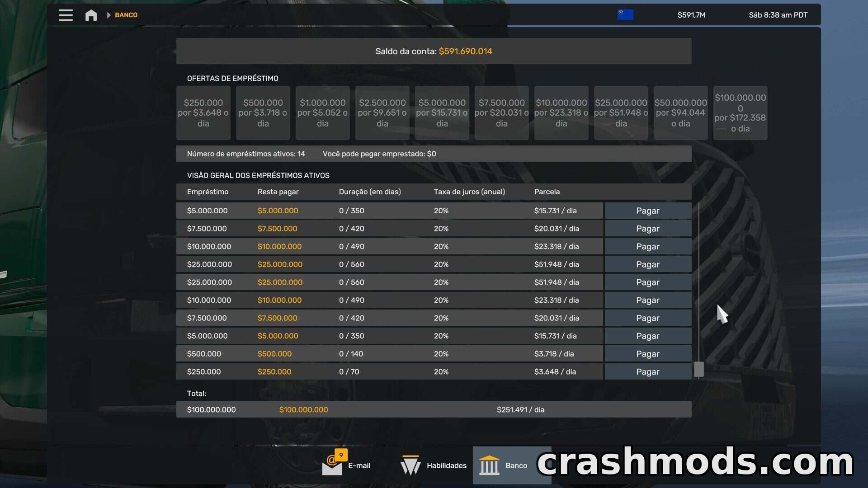
Task: Click the Nevada flag icon
Action: 625,15
